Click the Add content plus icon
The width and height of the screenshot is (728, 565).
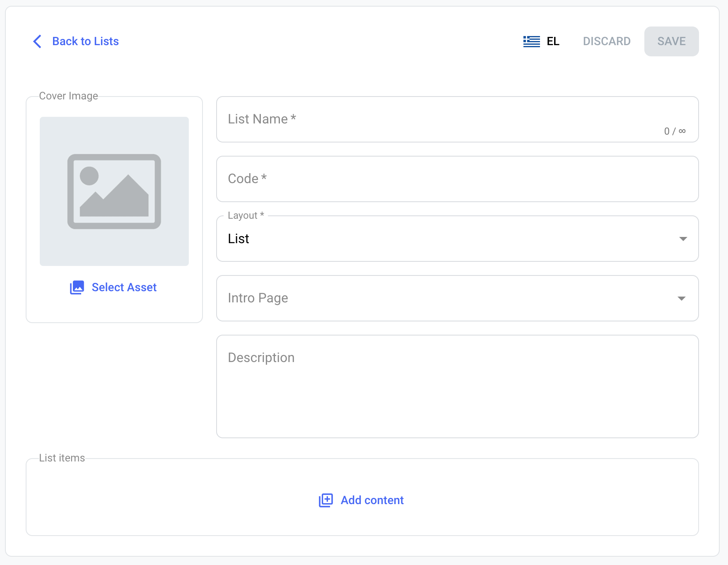coord(326,500)
